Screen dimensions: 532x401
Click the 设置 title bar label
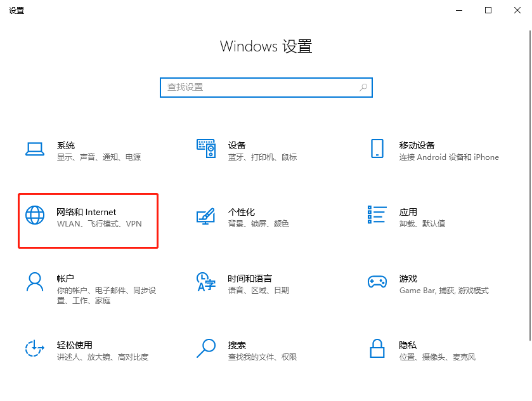click(16, 10)
